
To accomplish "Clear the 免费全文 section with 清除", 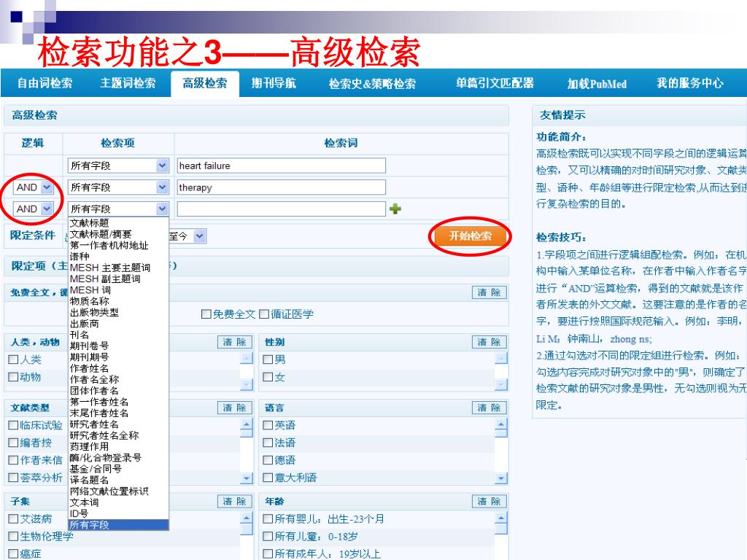I will coord(489,292).
